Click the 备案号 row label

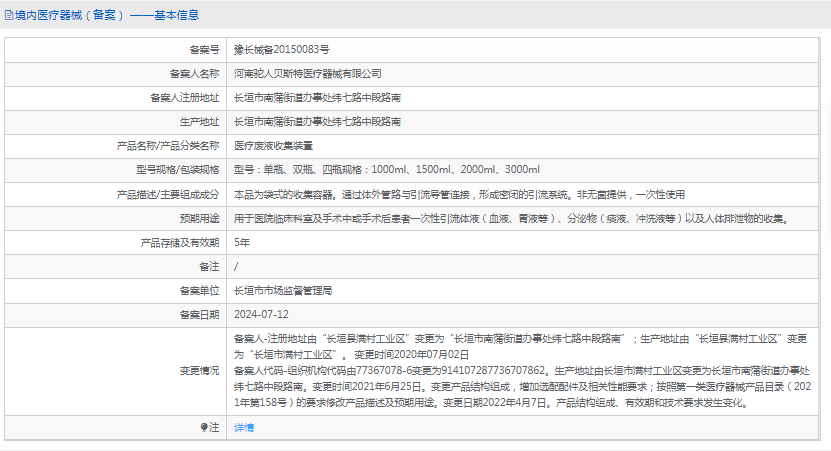[205, 50]
